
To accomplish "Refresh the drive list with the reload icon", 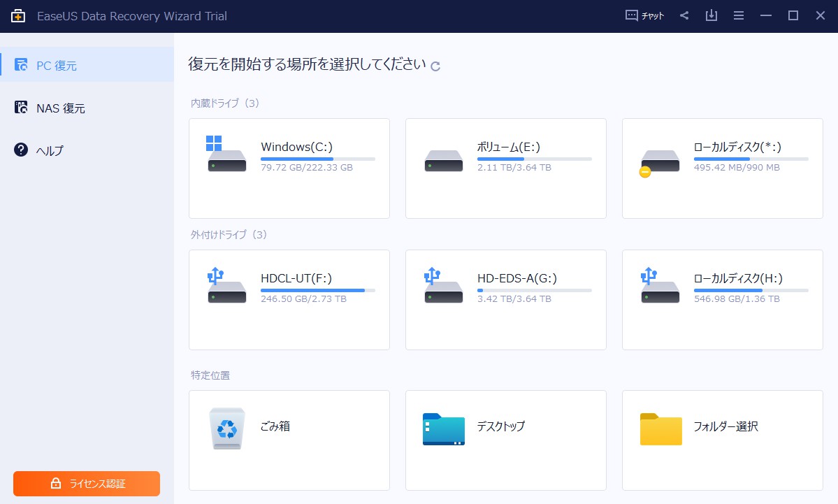I will click(x=435, y=66).
